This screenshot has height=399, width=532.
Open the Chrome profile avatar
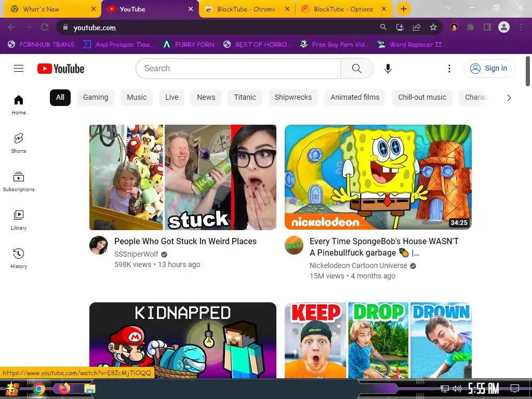[504, 27]
